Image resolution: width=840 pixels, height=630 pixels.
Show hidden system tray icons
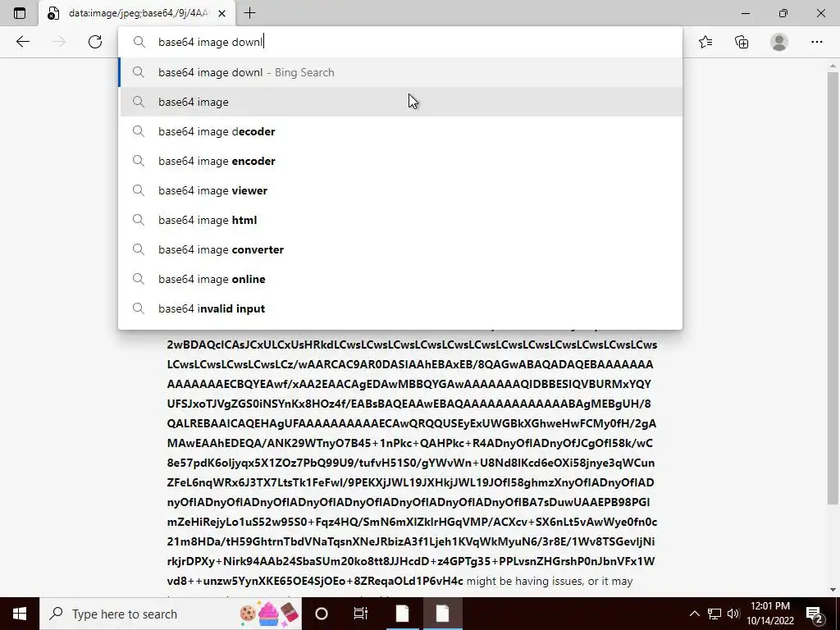pos(694,614)
